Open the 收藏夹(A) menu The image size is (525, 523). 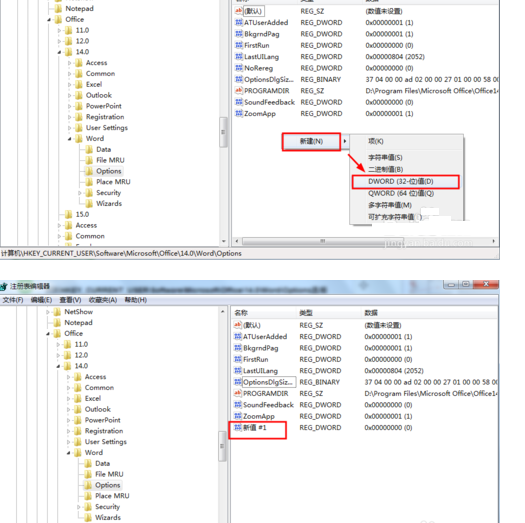103,300
